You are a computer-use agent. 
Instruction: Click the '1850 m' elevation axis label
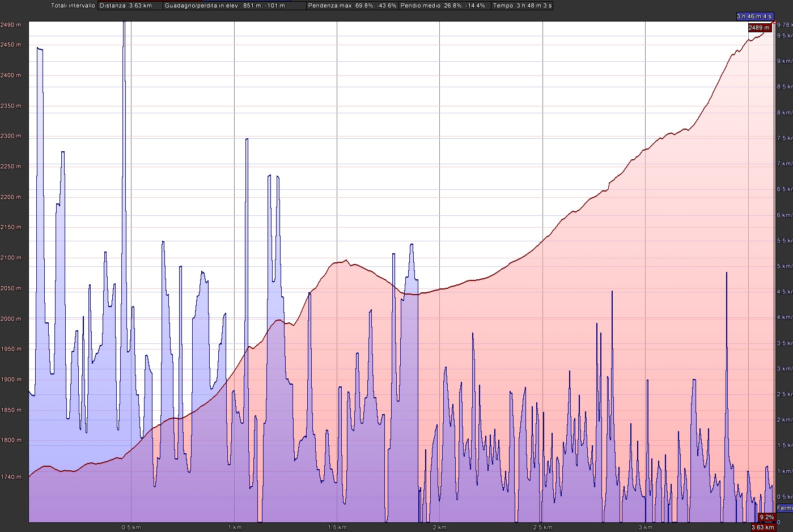11,410
